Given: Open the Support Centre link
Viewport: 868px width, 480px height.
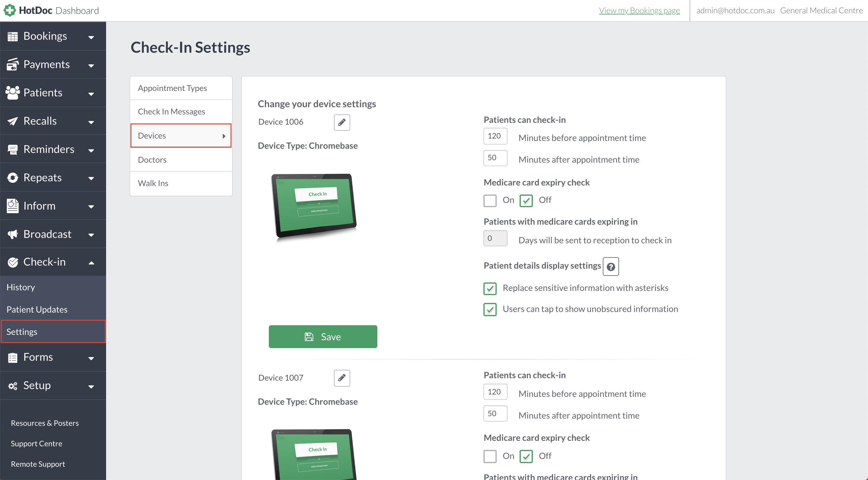Looking at the screenshot, I should point(36,444).
